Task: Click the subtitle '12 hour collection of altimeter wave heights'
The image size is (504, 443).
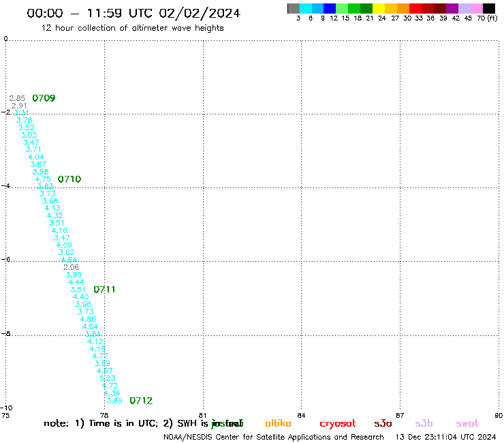Action: pyautogui.click(x=132, y=28)
